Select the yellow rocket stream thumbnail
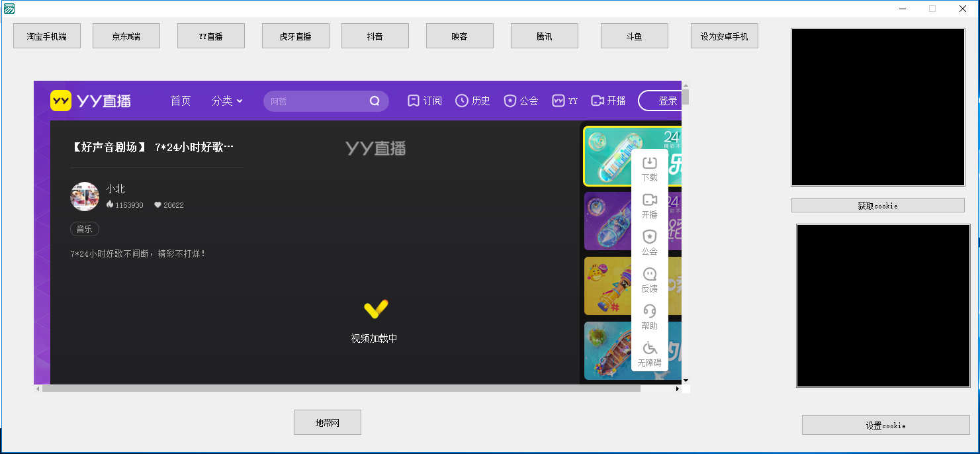This screenshot has height=454, width=980. point(607,286)
